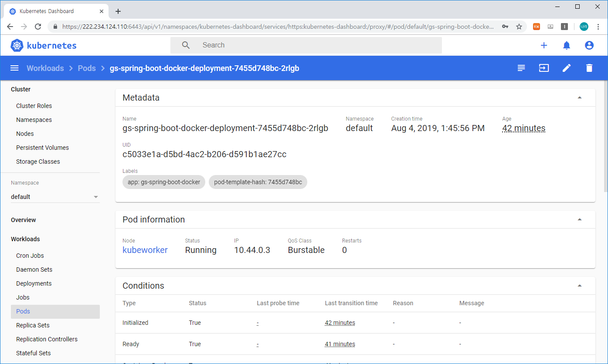This screenshot has height=364, width=608.
Task: Click Initialized row 42 minutes transition time
Action: coord(340,323)
